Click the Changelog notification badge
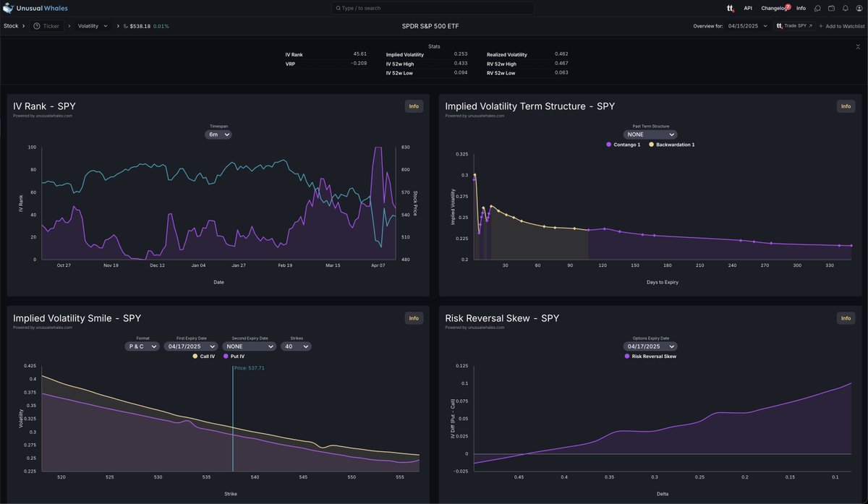 click(x=788, y=6)
